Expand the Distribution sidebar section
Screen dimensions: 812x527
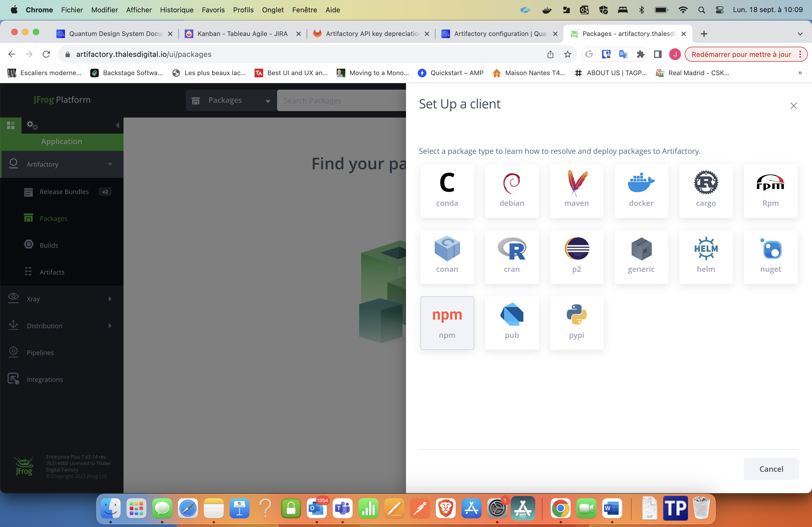[x=110, y=325]
